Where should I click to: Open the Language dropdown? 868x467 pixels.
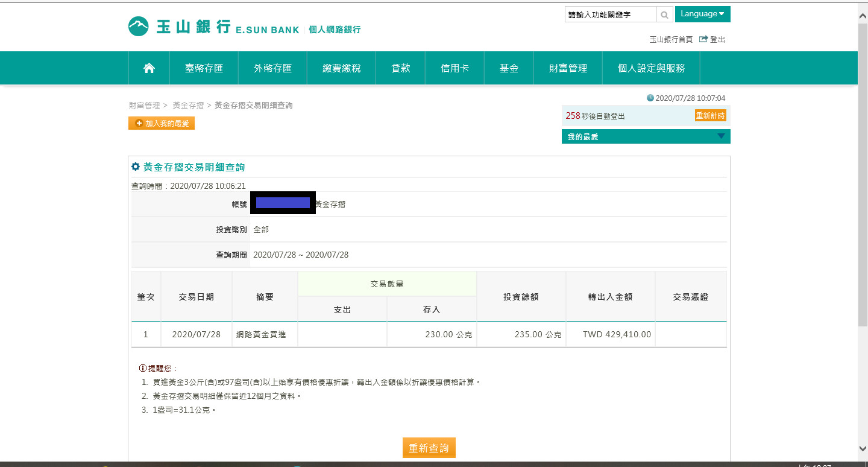click(702, 14)
